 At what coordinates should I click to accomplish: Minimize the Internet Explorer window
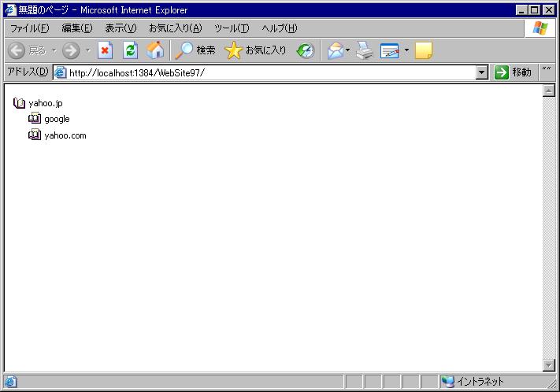pyautogui.click(x=522, y=10)
